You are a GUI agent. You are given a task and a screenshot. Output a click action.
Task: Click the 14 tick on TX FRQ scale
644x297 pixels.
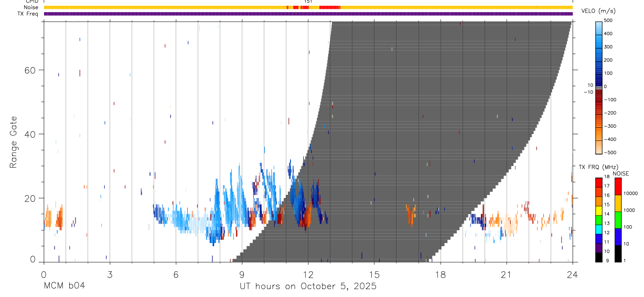pyautogui.click(x=606, y=214)
